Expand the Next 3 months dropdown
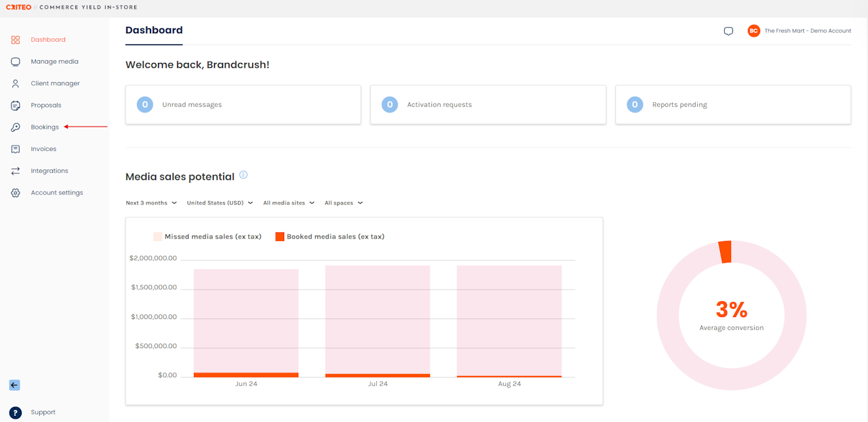Screen dimensions: 868x422 point(151,203)
